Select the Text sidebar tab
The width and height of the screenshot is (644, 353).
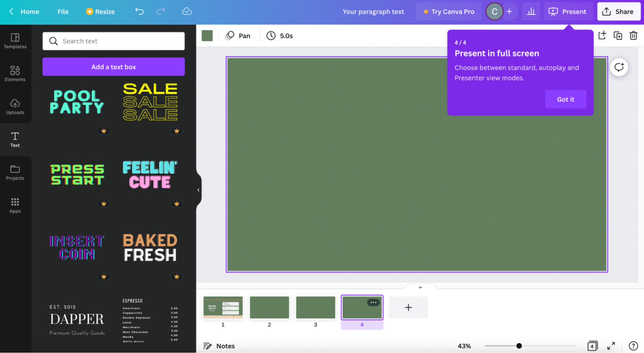point(15,140)
